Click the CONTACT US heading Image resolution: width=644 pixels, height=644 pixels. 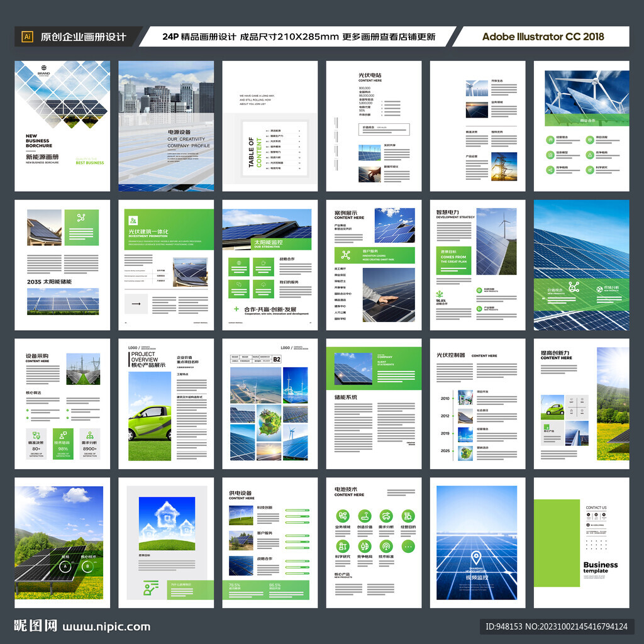[596, 508]
